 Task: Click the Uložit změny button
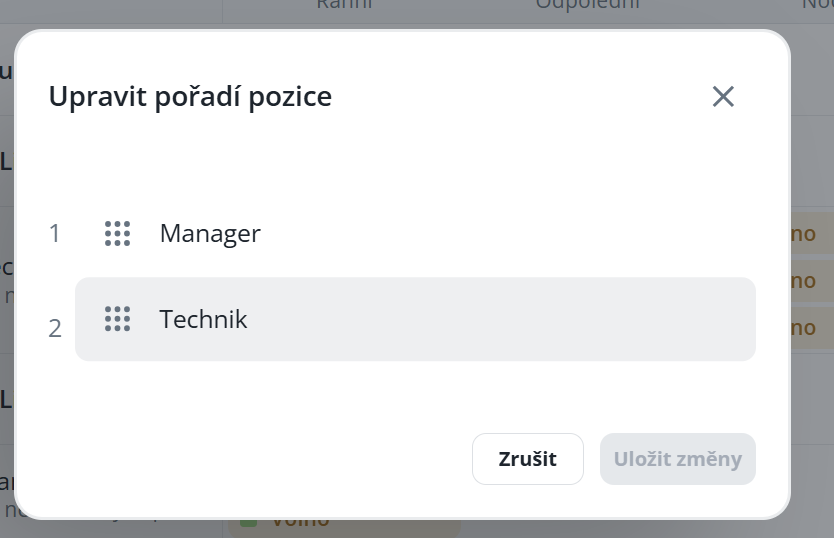click(677, 459)
